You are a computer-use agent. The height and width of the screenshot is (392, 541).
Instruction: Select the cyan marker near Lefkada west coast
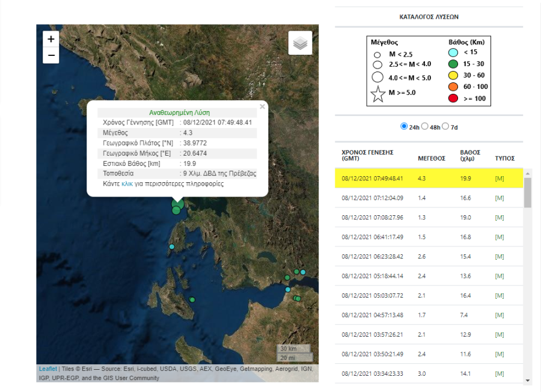click(172, 247)
